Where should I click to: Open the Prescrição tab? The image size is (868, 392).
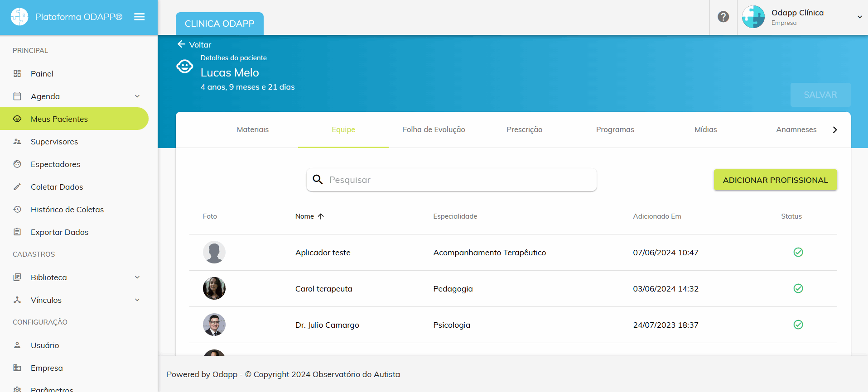click(x=525, y=129)
